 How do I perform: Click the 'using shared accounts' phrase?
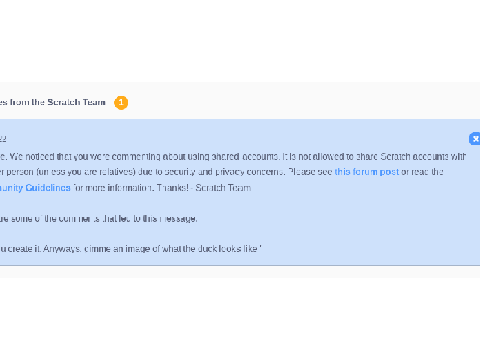click(229, 156)
